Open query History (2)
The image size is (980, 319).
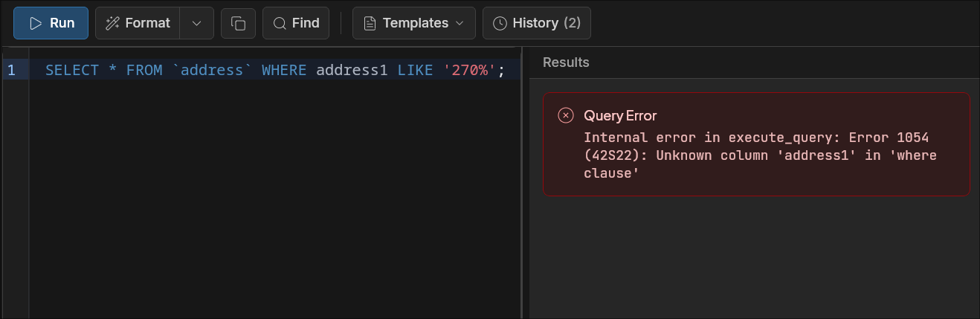pyautogui.click(x=537, y=23)
